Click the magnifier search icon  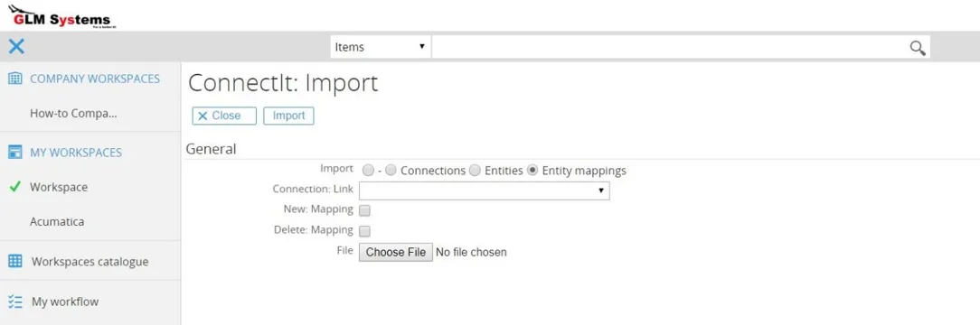tap(918, 48)
